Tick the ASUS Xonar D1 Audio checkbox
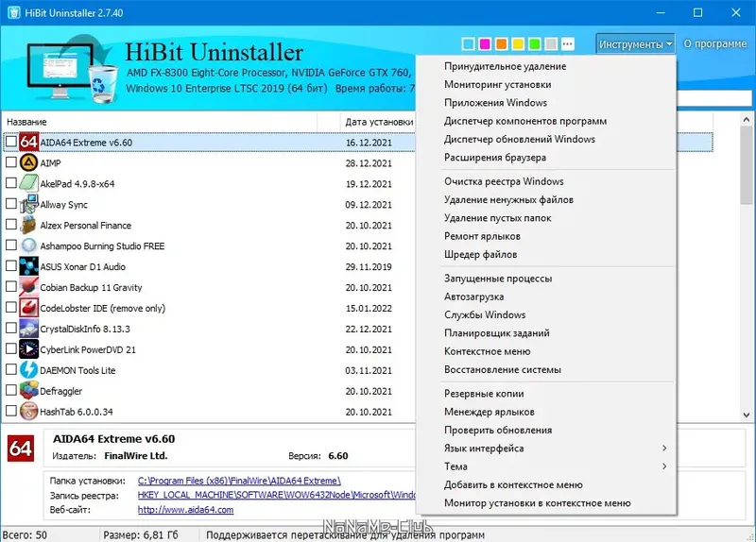 (x=10, y=266)
